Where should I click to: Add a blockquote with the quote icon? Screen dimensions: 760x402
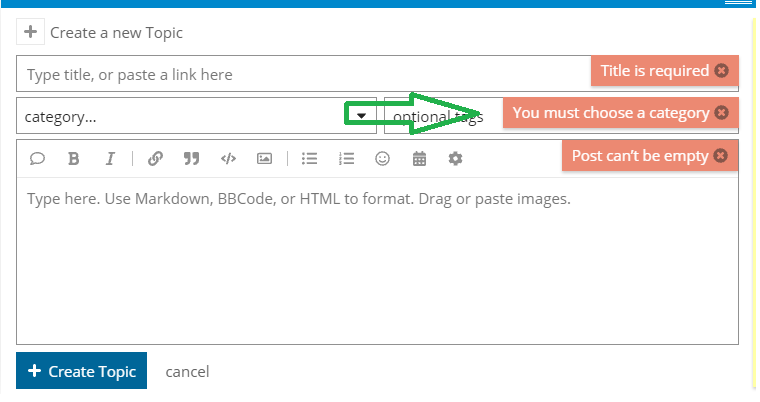[191, 159]
